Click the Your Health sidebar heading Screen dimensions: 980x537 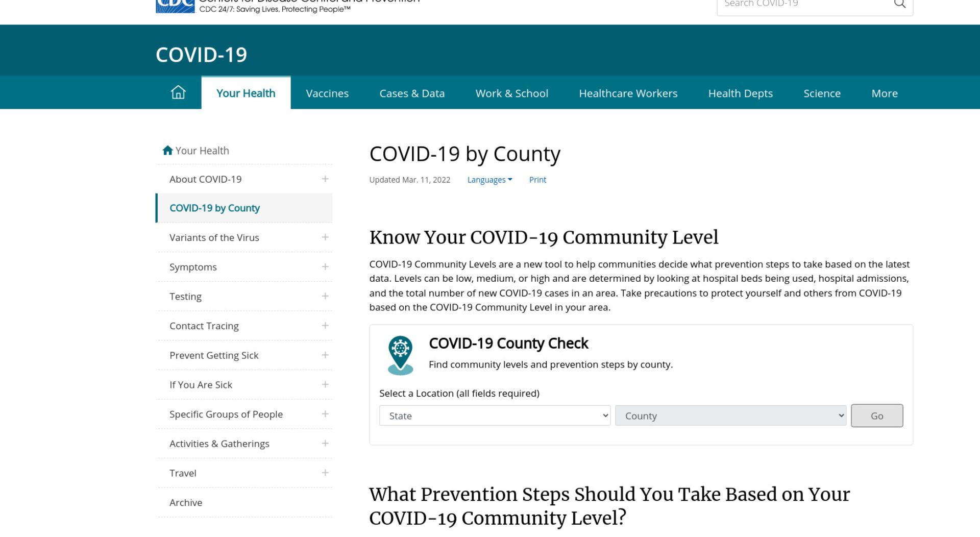(x=202, y=151)
